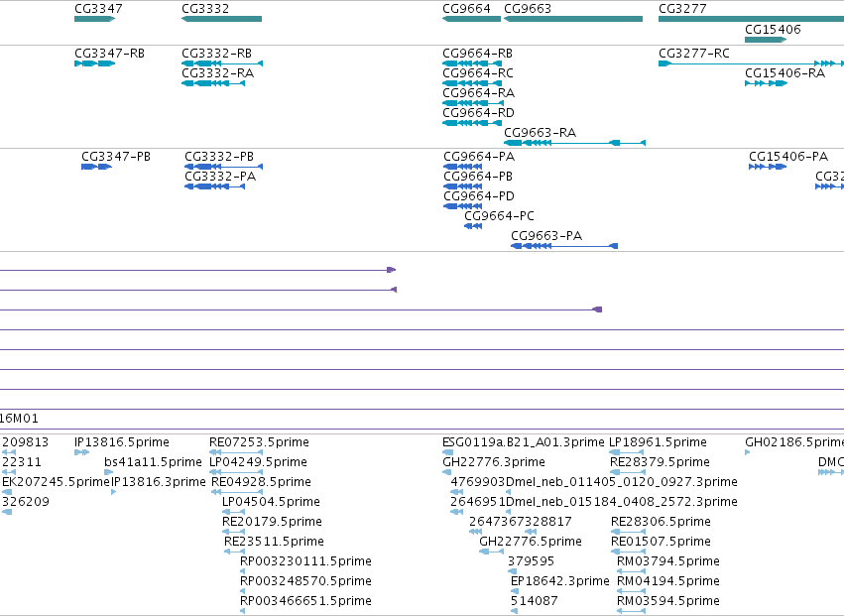The height and width of the screenshot is (616, 844).
Task: Select the CG15406-RA transcript
Action: [766, 83]
